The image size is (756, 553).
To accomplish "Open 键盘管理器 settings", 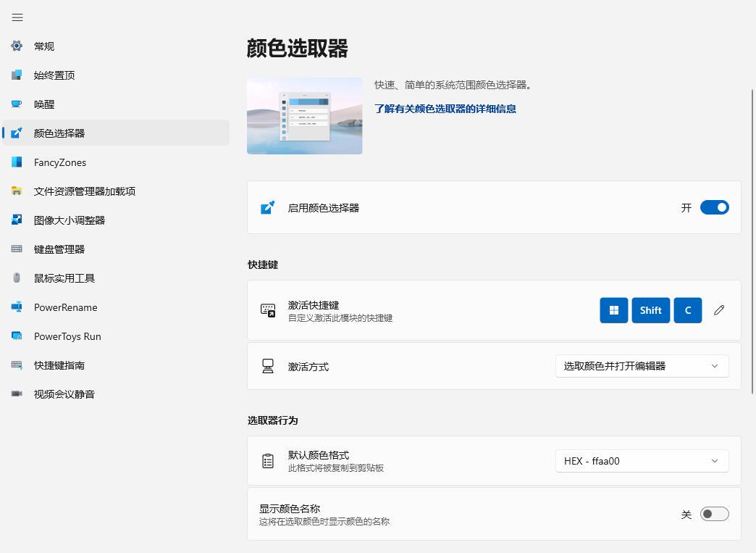I will tap(116, 249).
